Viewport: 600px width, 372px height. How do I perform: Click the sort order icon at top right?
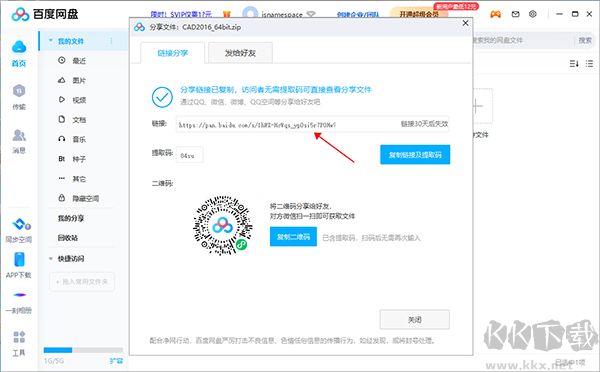(x=574, y=64)
